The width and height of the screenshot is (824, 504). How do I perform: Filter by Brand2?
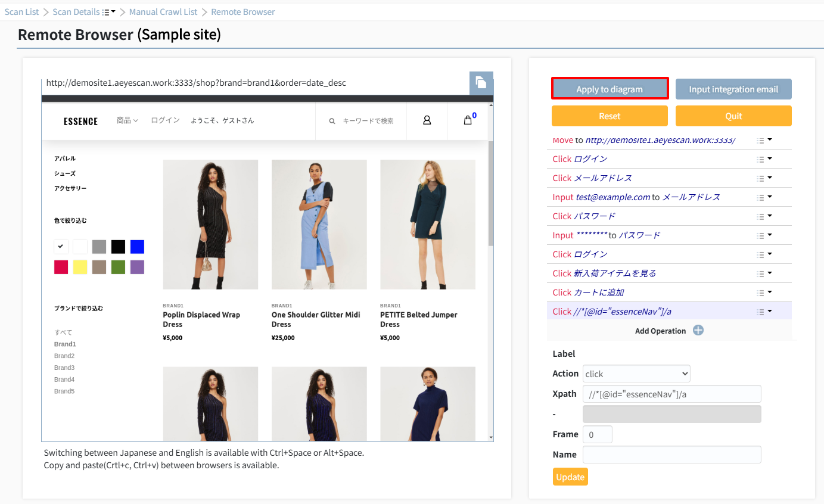pyautogui.click(x=64, y=356)
